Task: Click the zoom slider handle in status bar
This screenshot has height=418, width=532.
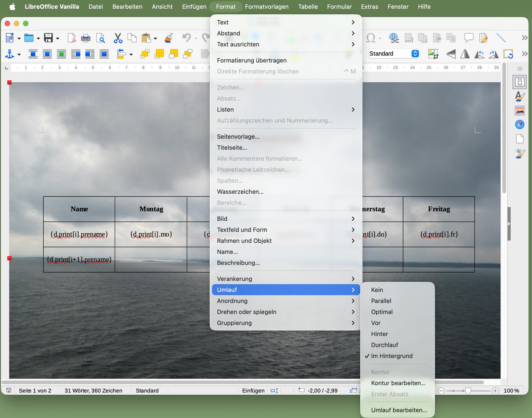Action: (468, 391)
